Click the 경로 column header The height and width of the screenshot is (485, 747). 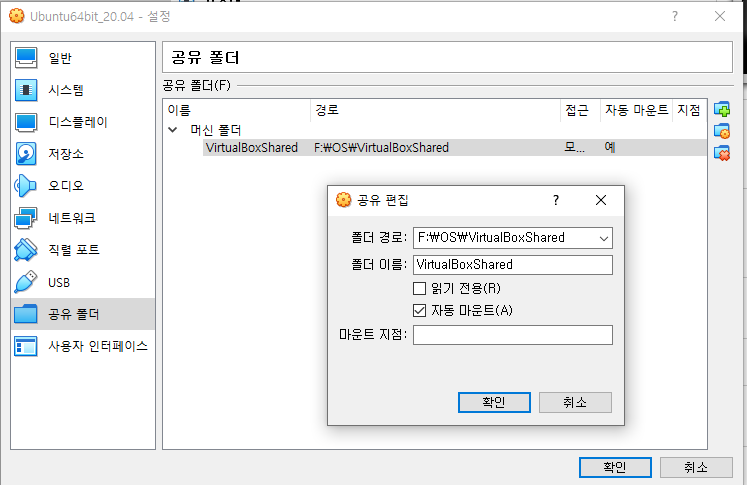click(x=435, y=110)
